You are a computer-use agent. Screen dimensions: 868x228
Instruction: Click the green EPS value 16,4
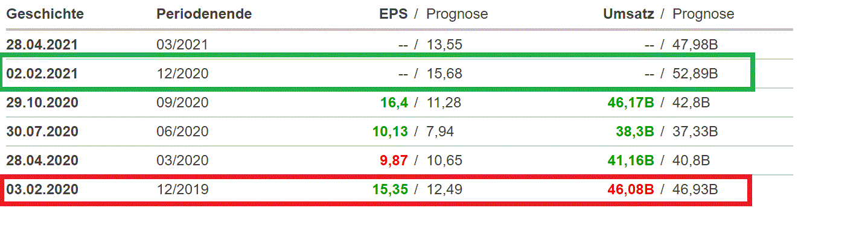394,103
